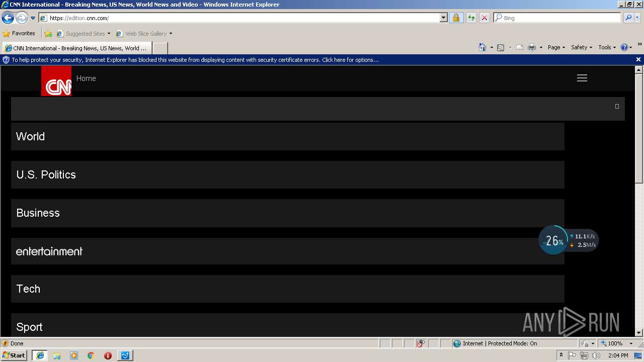Add page to Favorites bar icon
This screenshot has width=644, height=362.
pos(48,34)
